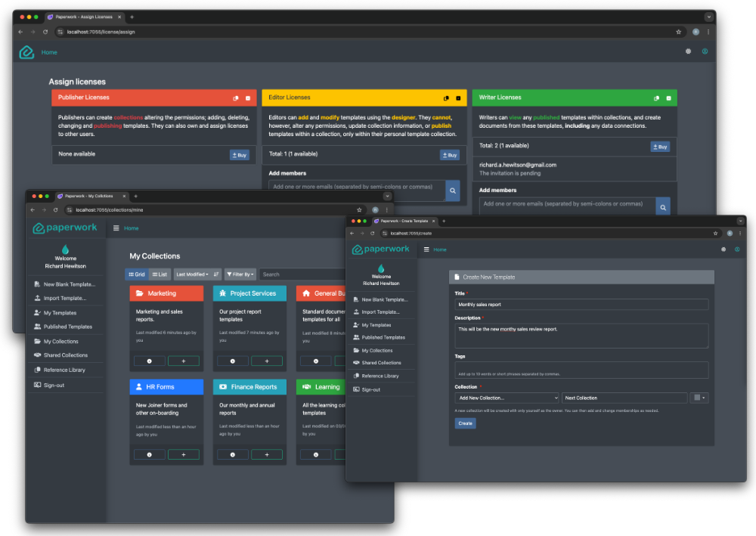Go back in Create Template browser window
This screenshot has height=536, width=756.
pyautogui.click(x=352, y=234)
